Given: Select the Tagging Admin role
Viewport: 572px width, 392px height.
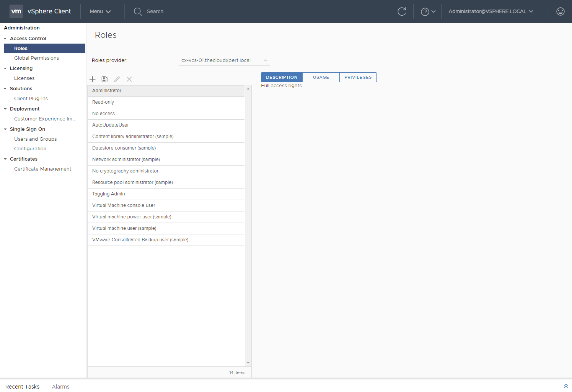Looking at the screenshot, I should point(109,194).
